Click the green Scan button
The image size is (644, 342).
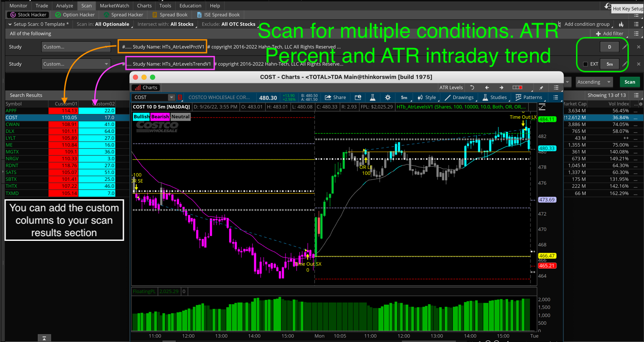[x=629, y=82]
